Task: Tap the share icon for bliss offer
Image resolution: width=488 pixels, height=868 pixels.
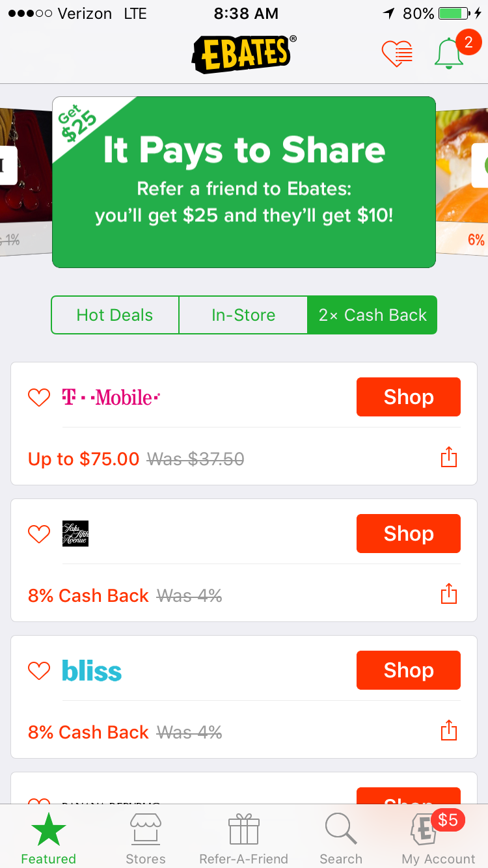Action: point(449,731)
